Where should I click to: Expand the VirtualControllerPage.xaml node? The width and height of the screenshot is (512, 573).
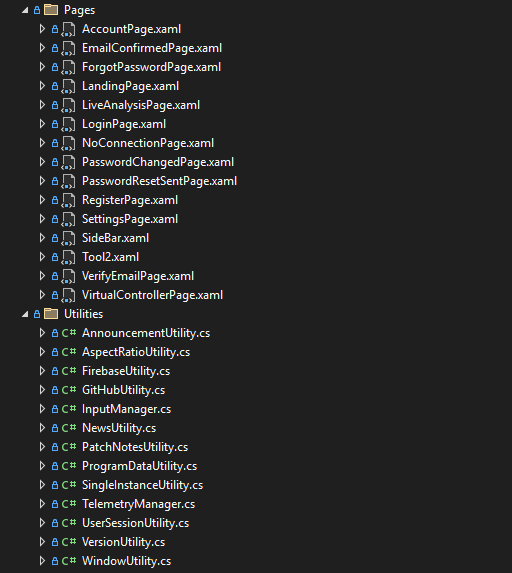[42, 295]
